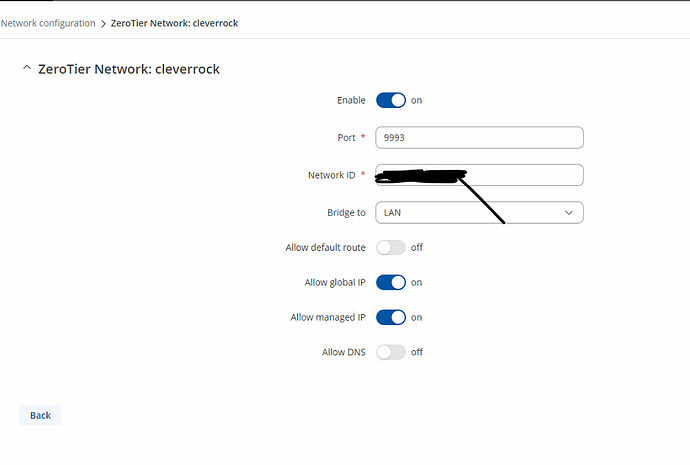Enable the Allow default route switch

tap(391, 248)
